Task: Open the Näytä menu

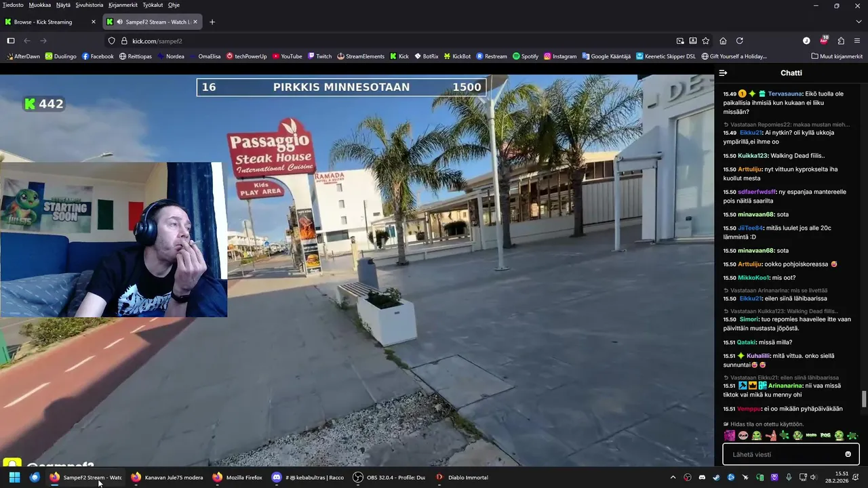Action: tap(63, 5)
